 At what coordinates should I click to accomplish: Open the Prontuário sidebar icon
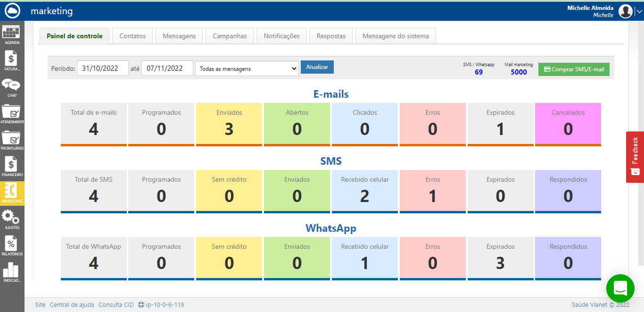[x=12, y=140]
